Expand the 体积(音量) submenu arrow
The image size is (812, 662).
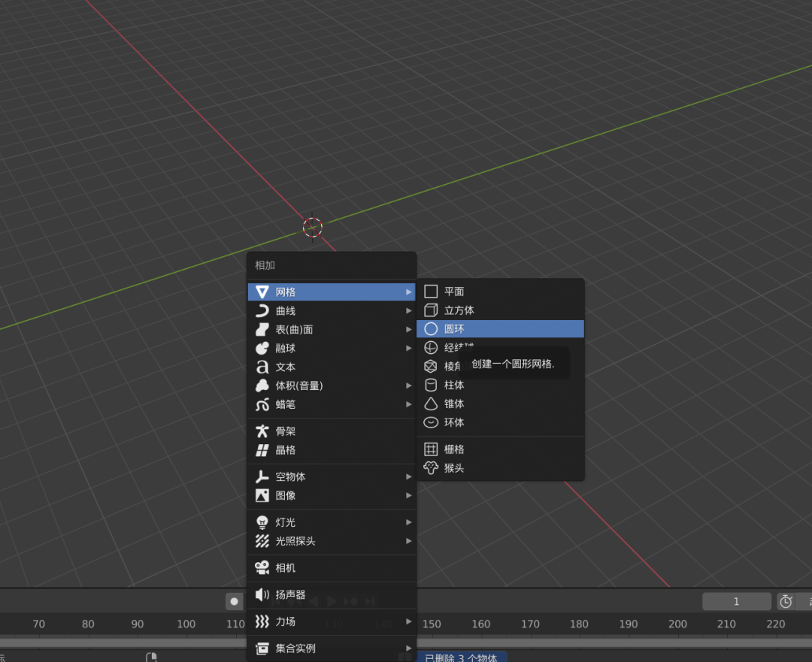click(408, 385)
